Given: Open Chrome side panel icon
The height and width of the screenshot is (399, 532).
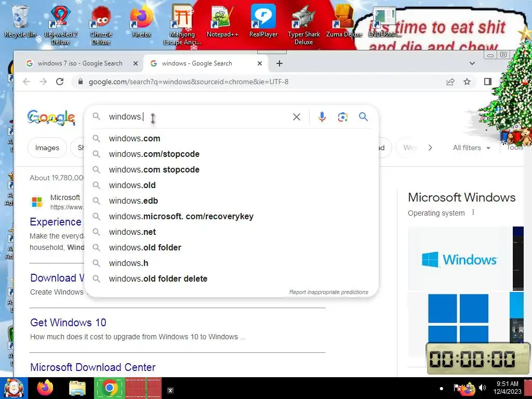Looking at the screenshot, I should (487, 82).
